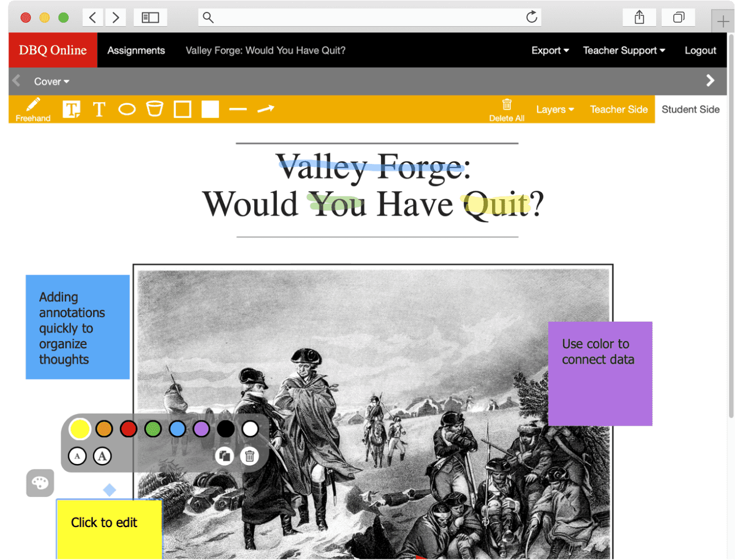
Task: Click the browser back arrow
Action: [93, 18]
